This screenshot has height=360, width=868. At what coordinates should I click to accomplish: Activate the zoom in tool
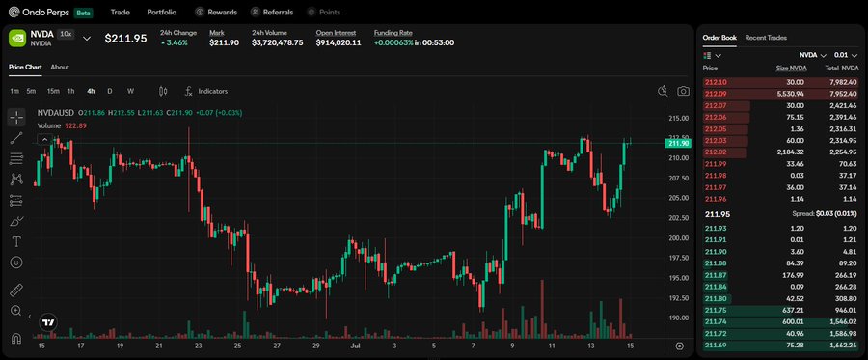pyautogui.click(x=16, y=311)
